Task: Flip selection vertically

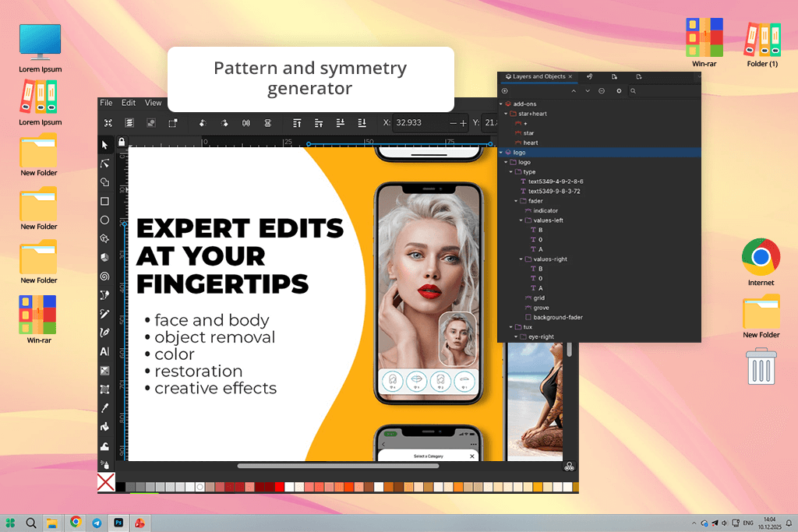Action: [x=268, y=123]
